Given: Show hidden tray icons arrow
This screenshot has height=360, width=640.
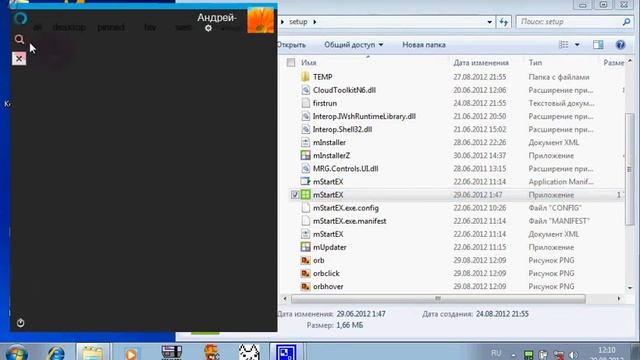Looking at the screenshot, I should tap(513, 355).
